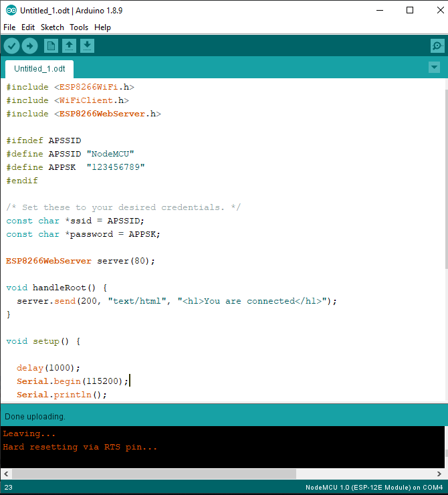
Task: Click the horizontal scrollbar right arrow
Action: pos(439,474)
